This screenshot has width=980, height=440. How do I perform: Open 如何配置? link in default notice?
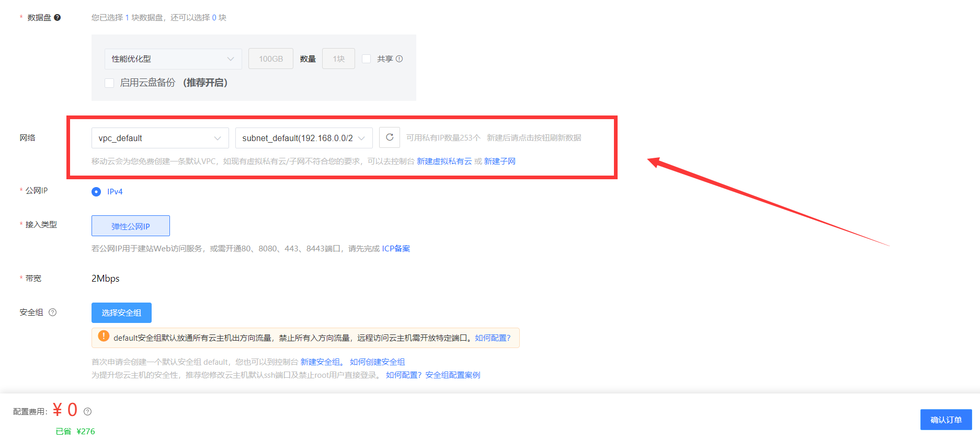493,338
